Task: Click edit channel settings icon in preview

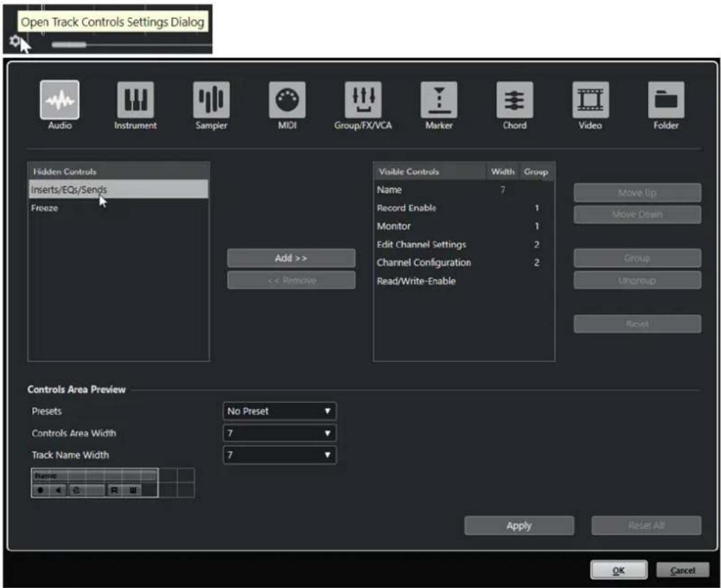Action: click(76, 490)
